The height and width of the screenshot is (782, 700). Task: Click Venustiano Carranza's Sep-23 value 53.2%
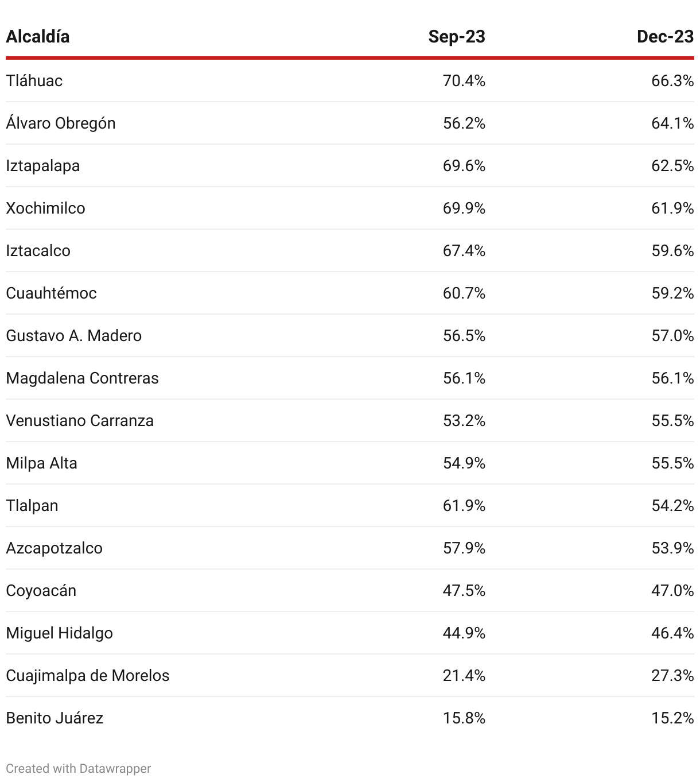tap(464, 421)
